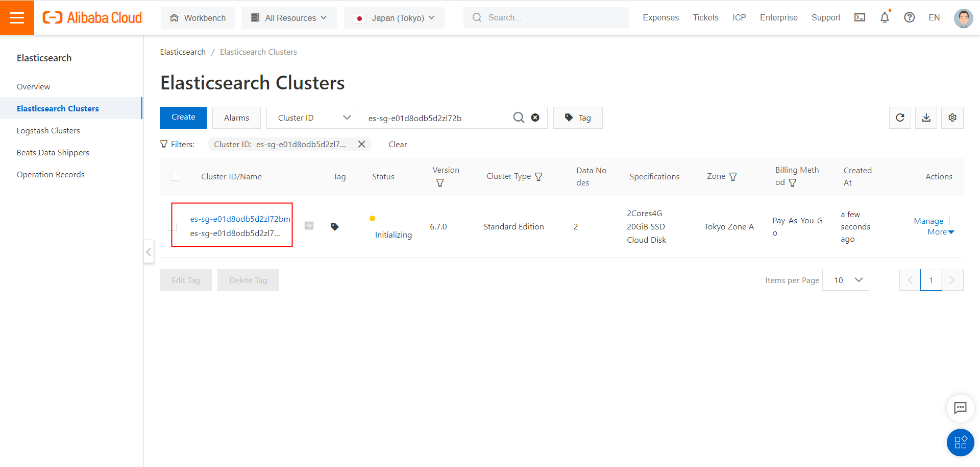
Task: Open Overview in the sidebar
Action: pyautogui.click(x=33, y=86)
